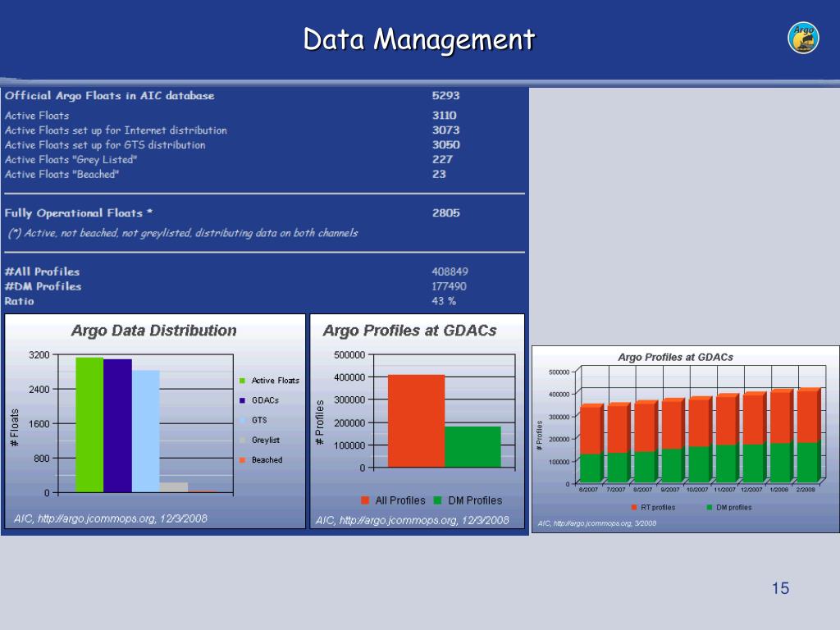The height and width of the screenshot is (630, 840).
Task: Click the green Active Floats bar
Action: coord(89,425)
